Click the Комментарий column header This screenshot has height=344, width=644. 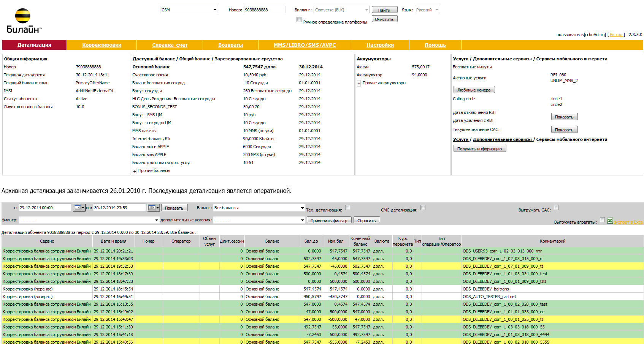click(x=552, y=241)
